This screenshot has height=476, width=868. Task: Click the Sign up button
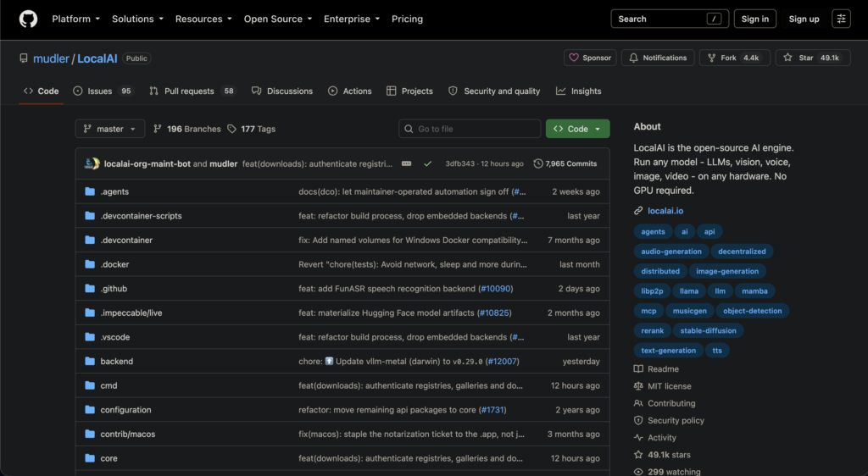[x=804, y=19]
